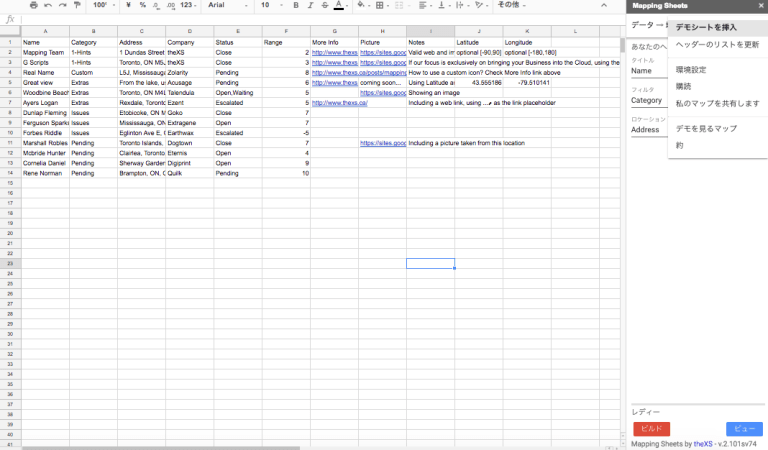Viewport: 768px width, 450px height.
Task: Click the horizontal scrollbar at bottom
Action: (161, 448)
